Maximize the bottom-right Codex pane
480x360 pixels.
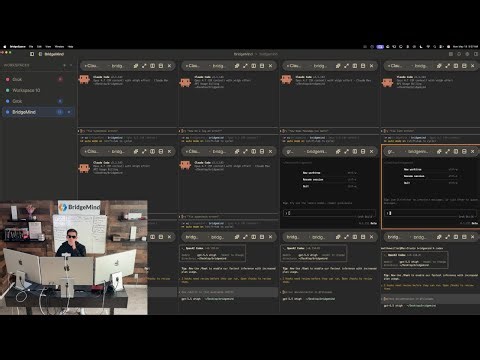click(x=447, y=237)
